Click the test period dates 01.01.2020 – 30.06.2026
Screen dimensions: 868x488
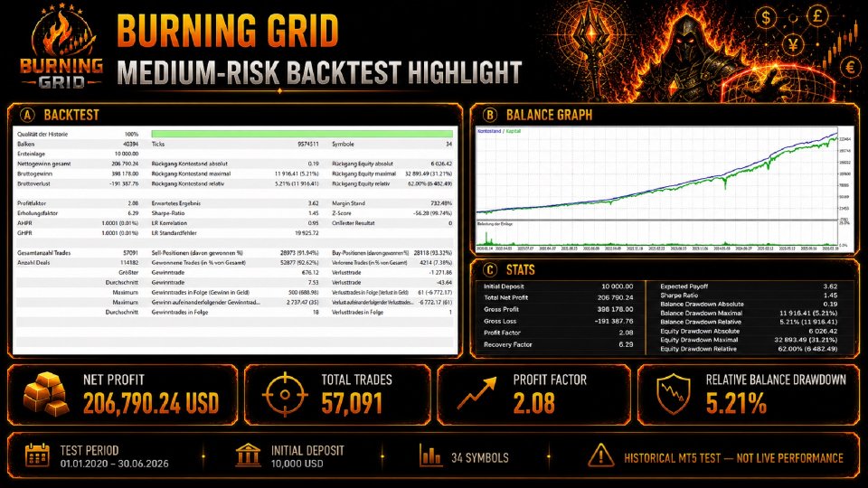click(115, 464)
